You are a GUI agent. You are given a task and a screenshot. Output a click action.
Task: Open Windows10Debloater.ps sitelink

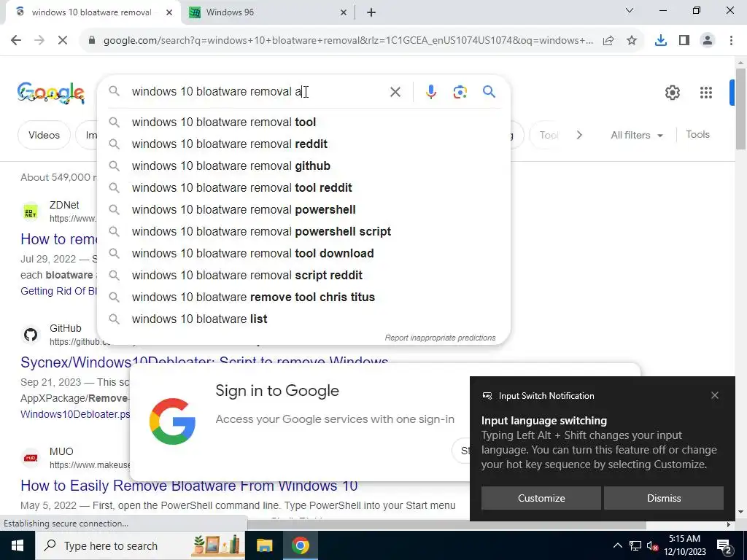(75, 414)
